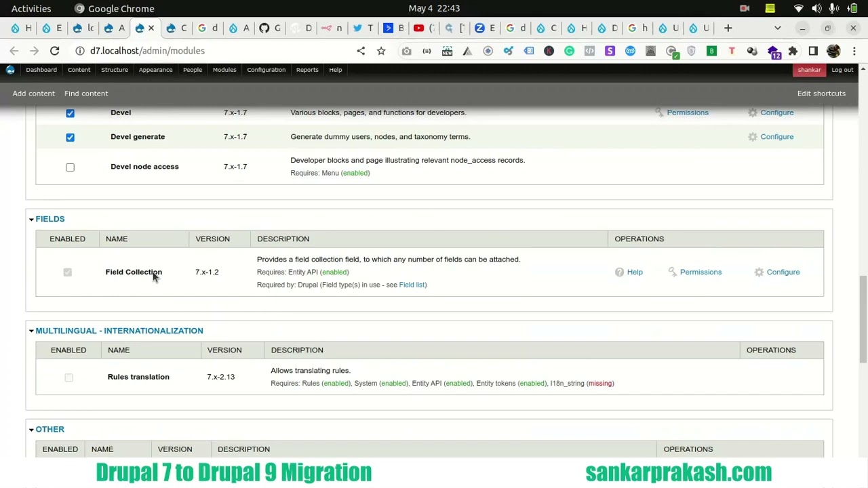Open the Reports admin menu

307,70
